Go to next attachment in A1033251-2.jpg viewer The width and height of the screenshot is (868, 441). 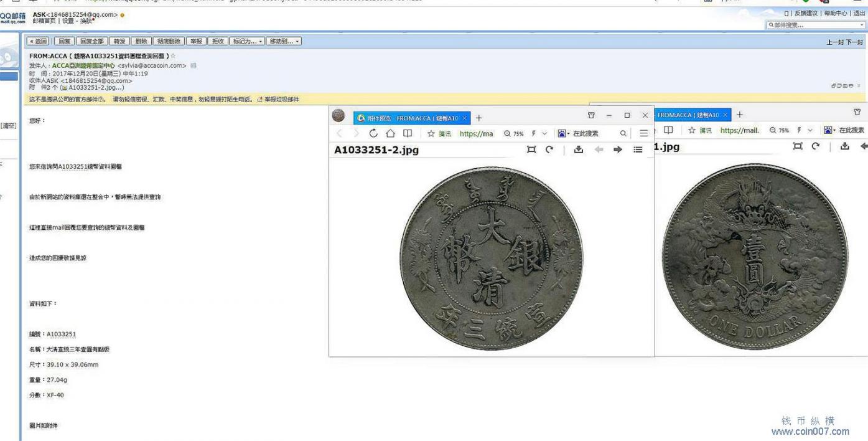pyautogui.click(x=618, y=149)
